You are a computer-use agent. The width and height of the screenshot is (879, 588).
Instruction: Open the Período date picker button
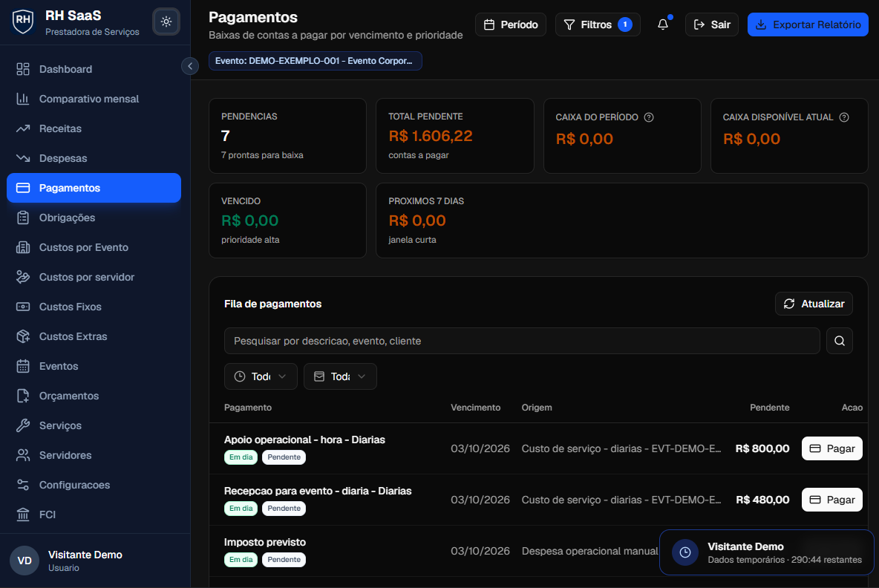tap(511, 24)
